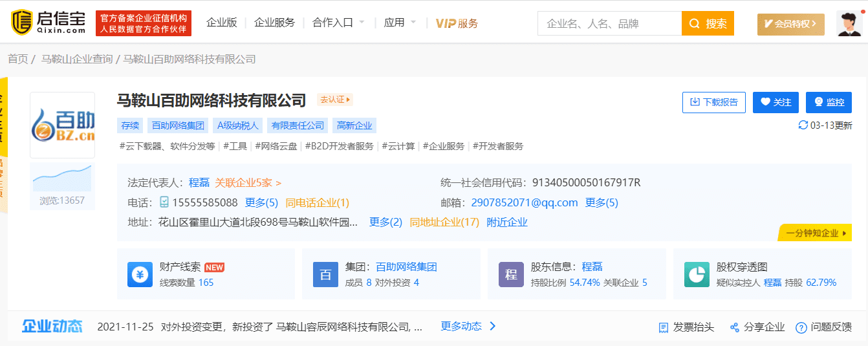This screenshot has height=346, width=868.
Task: Open the #B2D开发者服务 hashtag
Action: (340, 146)
